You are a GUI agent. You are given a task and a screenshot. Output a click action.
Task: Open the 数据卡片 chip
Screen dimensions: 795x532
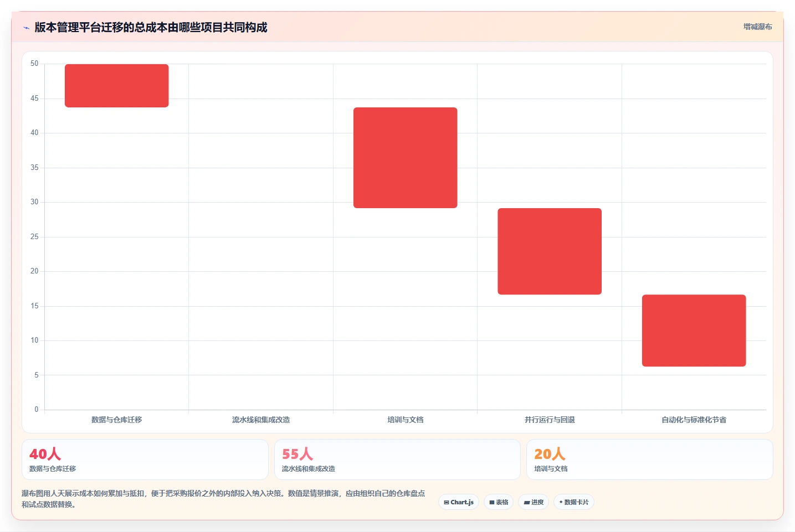pyautogui.click(x=574, y=502)
